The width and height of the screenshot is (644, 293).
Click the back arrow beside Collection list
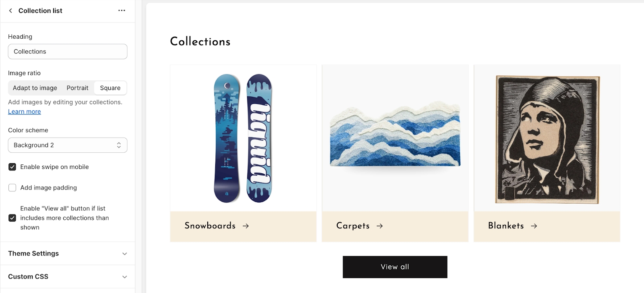click(x=10, y=11)
